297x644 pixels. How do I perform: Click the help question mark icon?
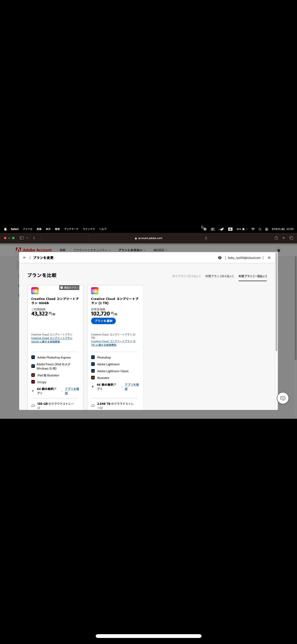click(x=220, y=257)
